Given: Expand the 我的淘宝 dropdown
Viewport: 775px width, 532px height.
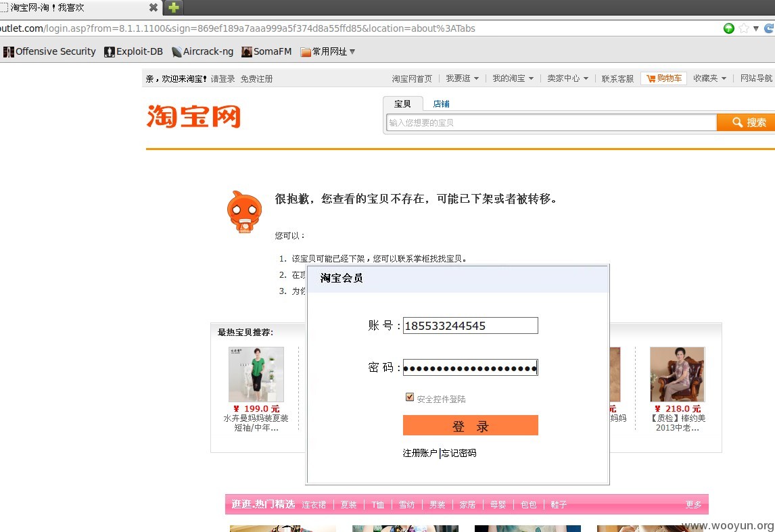Looking at the screenshot, I should coord(513,78).
